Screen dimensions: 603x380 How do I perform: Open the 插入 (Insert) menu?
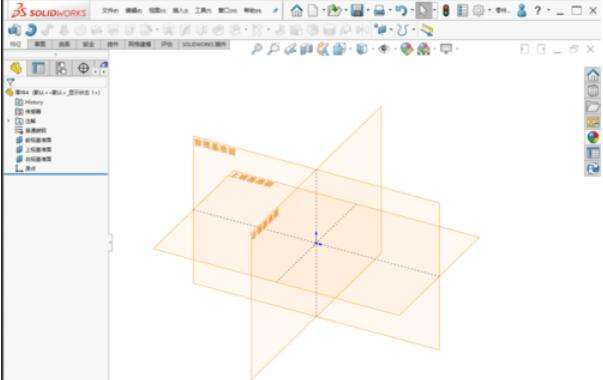[180, 11]
